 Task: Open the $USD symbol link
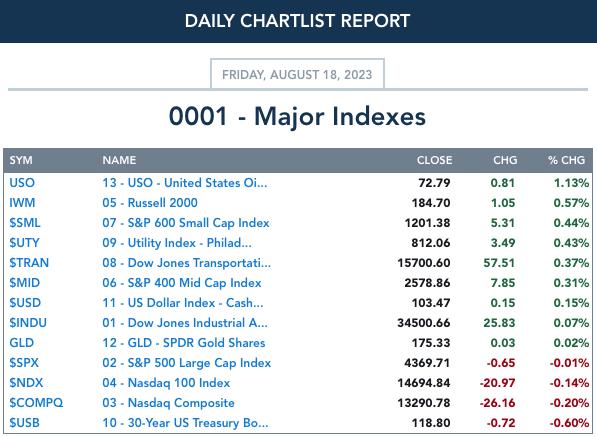(25, 303)
